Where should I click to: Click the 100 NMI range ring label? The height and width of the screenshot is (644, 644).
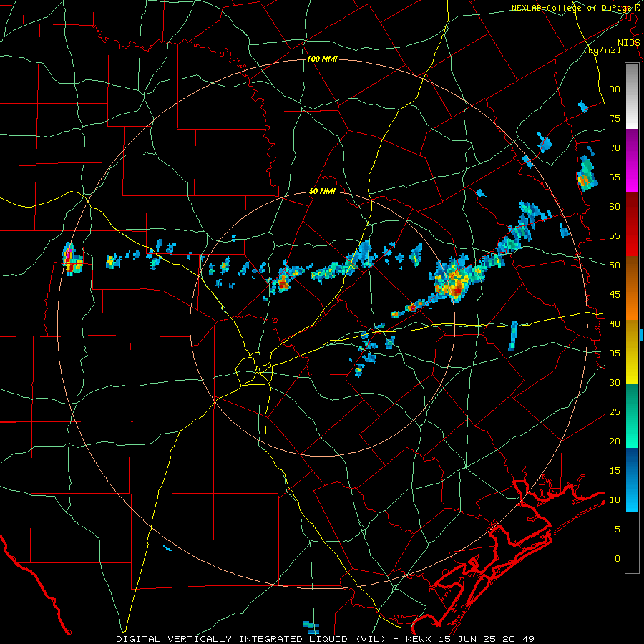click(322, 59)
